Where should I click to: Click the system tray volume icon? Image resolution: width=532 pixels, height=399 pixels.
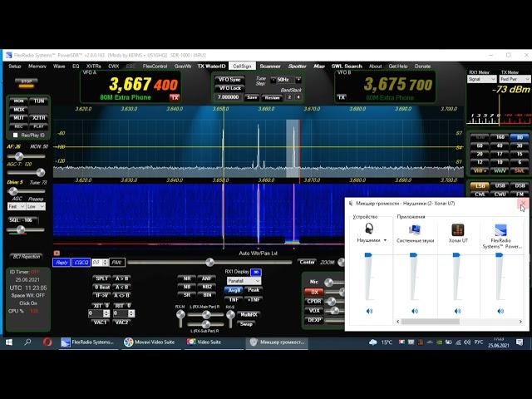tap(467, 342)
